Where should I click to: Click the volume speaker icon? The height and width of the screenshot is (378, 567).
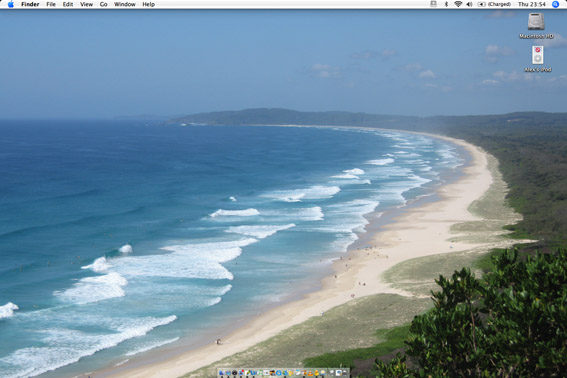pos(469,4)
